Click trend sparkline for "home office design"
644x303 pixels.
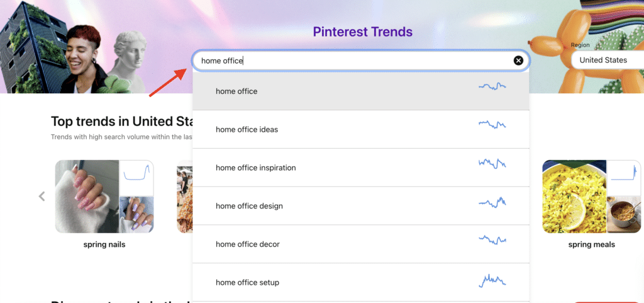(492, 202)
